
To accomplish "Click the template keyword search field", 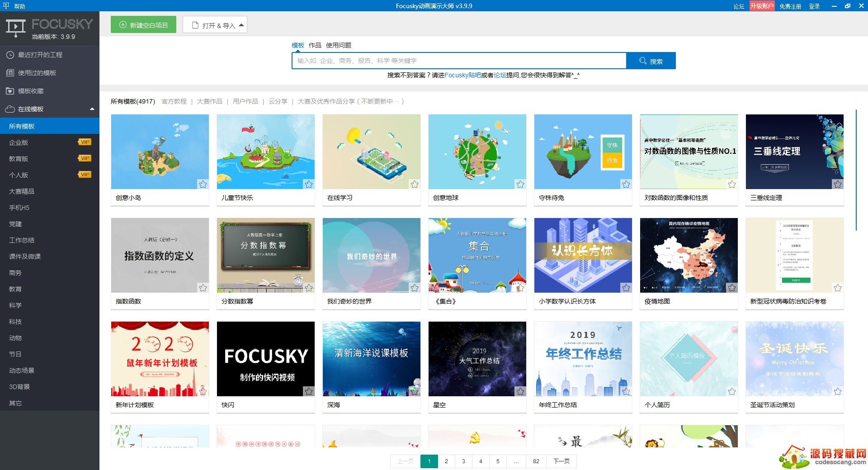I will tap(459, 61).
